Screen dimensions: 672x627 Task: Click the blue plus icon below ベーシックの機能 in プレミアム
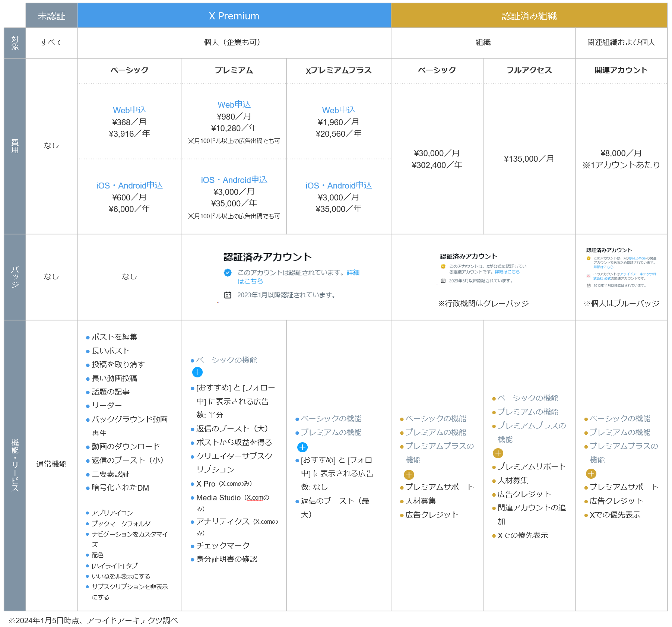(198, 372)
